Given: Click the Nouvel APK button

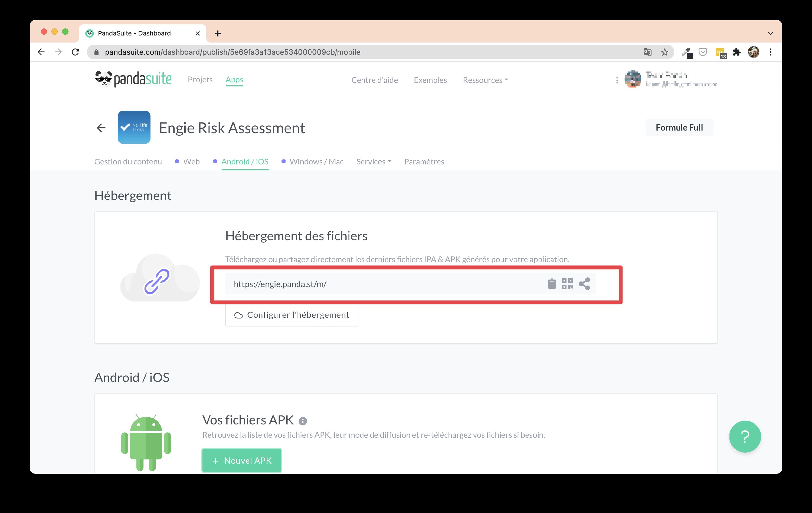Looking at the screenshot, I should click(x=241, y=460).
